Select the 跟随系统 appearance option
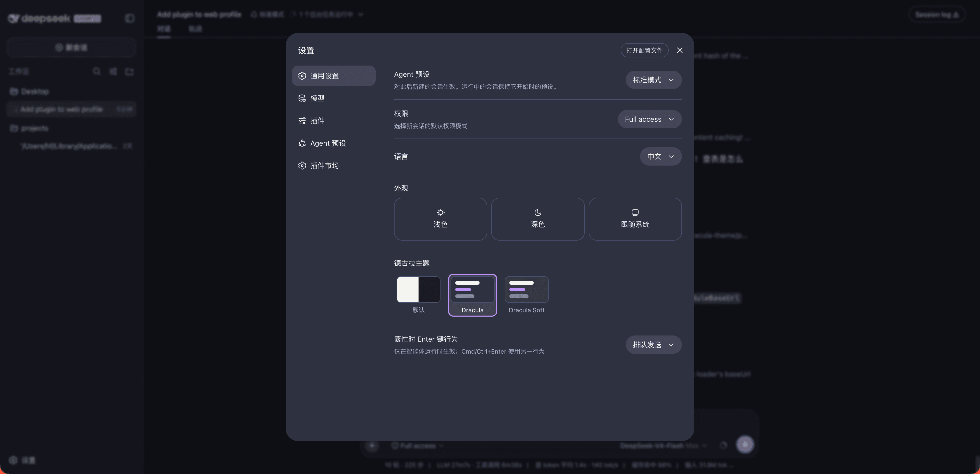Screen dimensions: 980x474 pos(635,219)
